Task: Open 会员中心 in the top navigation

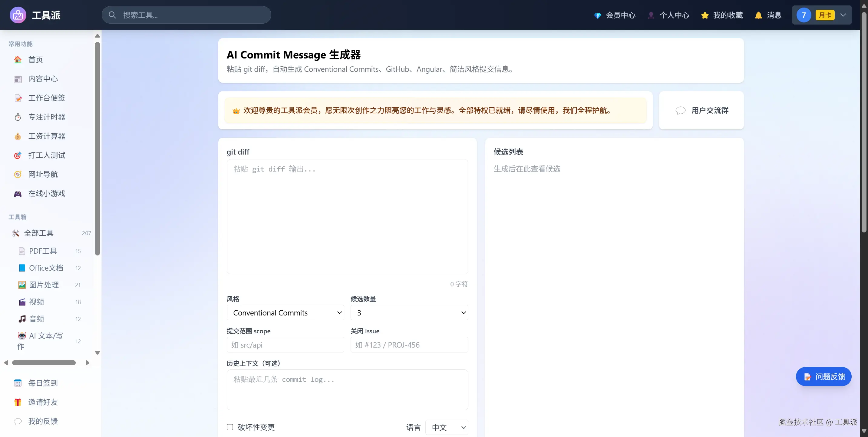Action: click(x=615, y=15)
